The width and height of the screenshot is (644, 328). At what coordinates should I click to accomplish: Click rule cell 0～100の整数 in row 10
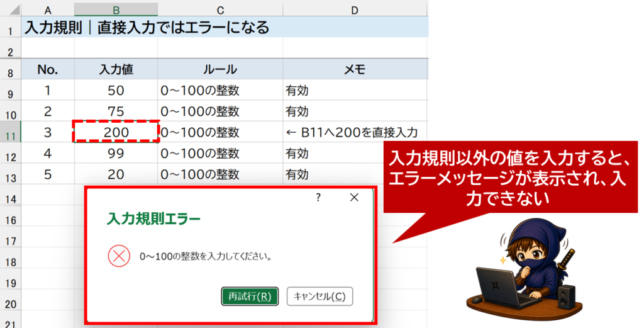click(220, 111)
